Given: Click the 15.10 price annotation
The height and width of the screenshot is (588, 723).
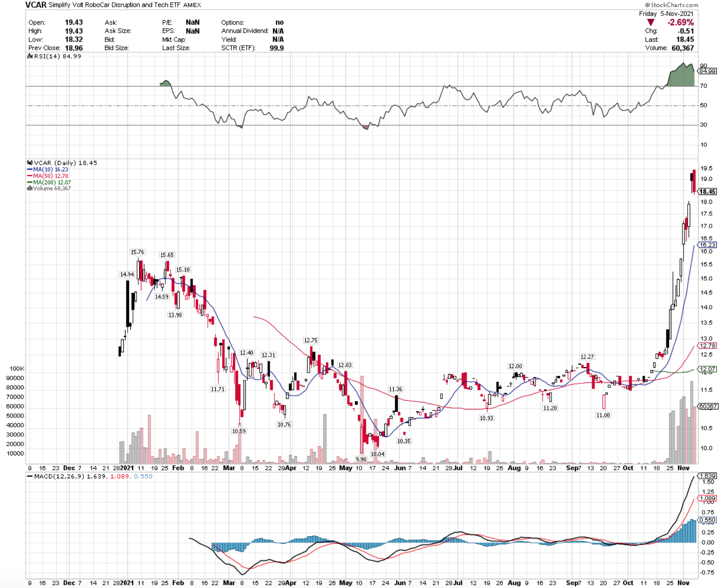Looking at the screenshot, I should [x=183, y=270].
